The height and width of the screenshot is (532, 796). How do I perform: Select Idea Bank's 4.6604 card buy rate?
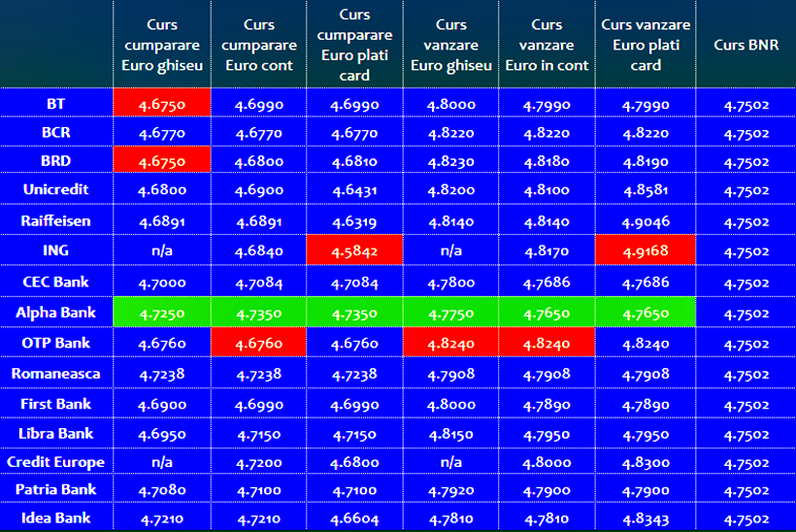coord(354,518)
